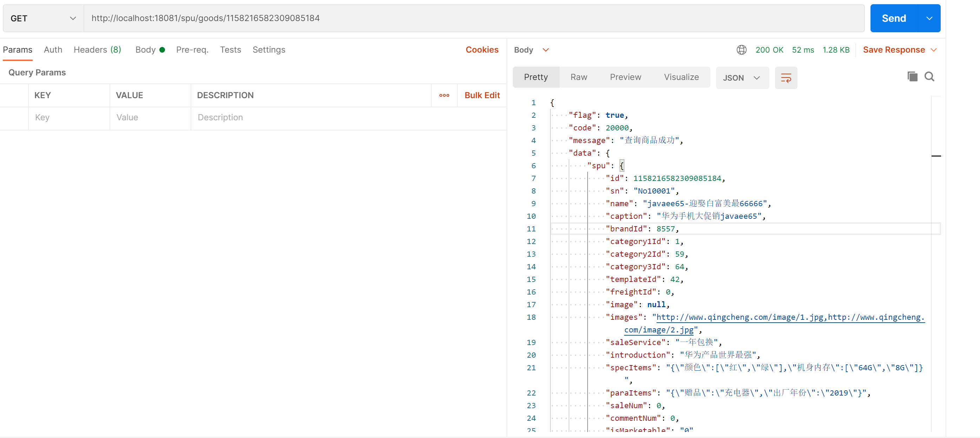This screenshot has width=980, height=438.
Task: Open the Send button dropdown arrow
Action: point(929,18)
